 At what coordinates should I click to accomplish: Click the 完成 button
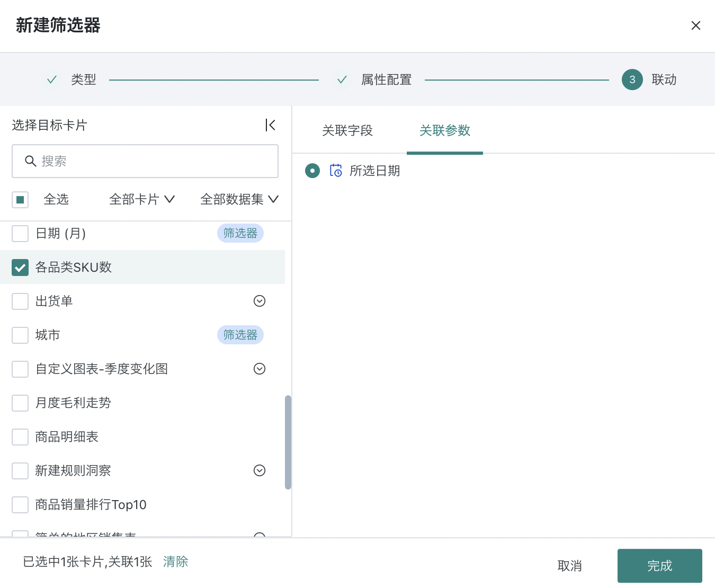point(660,566)
